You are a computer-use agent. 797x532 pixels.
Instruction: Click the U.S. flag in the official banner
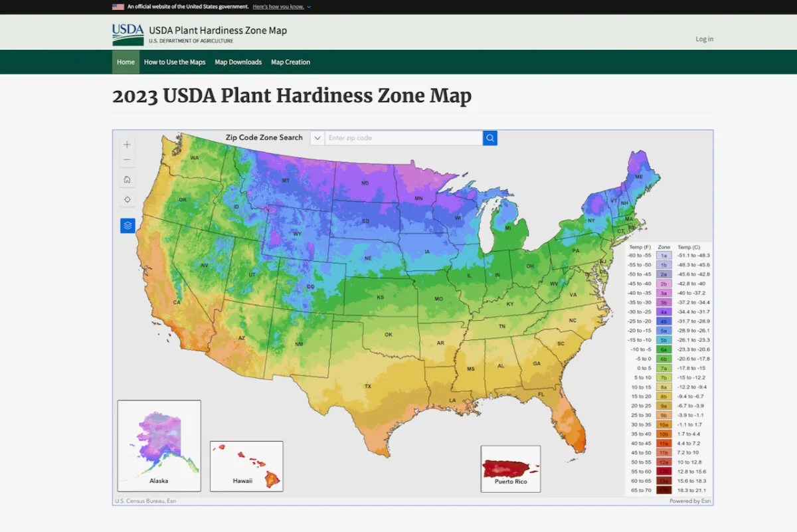point(118,7)
